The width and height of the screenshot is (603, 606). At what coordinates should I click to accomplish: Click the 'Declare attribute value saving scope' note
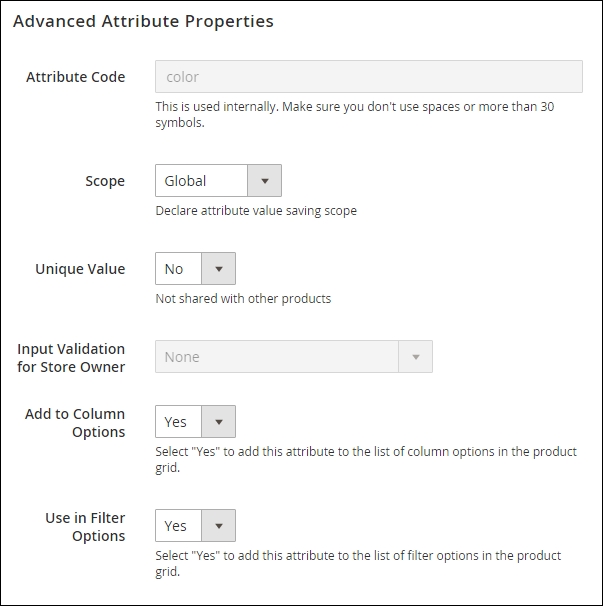click(x=256, y=211)
